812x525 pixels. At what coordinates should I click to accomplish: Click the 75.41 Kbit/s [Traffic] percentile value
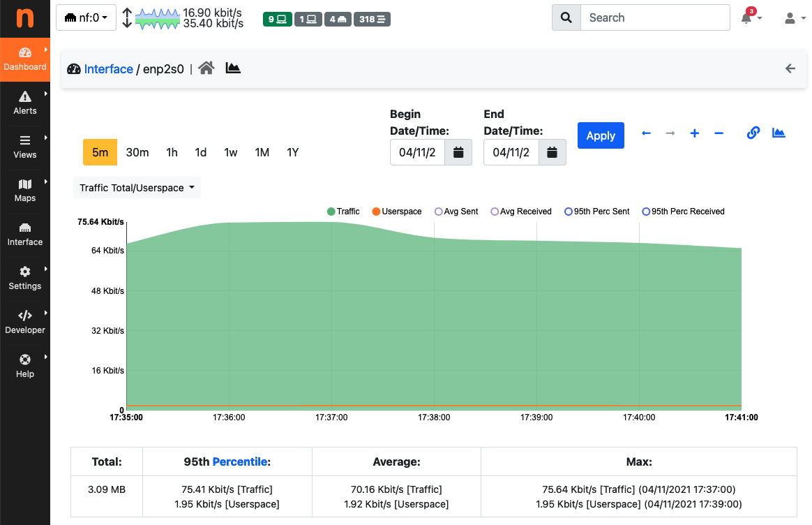click(x=227, y=489)
